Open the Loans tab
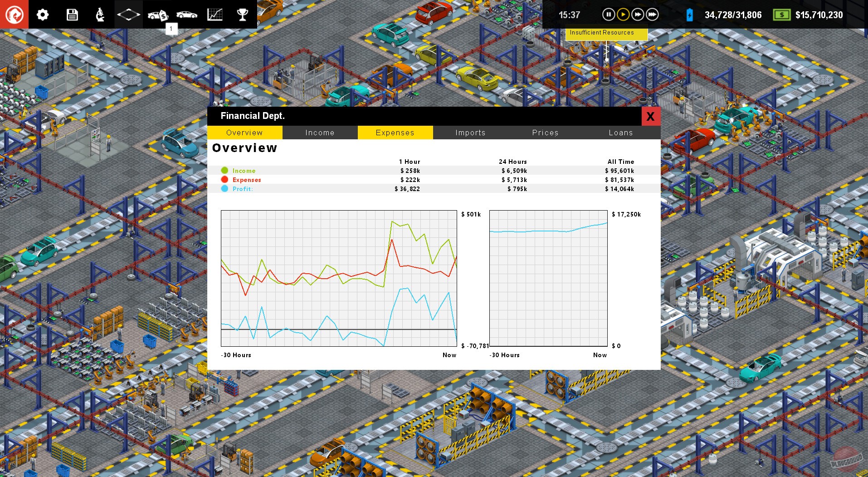Viewport: 868px width, 477px height. point(620,133)
